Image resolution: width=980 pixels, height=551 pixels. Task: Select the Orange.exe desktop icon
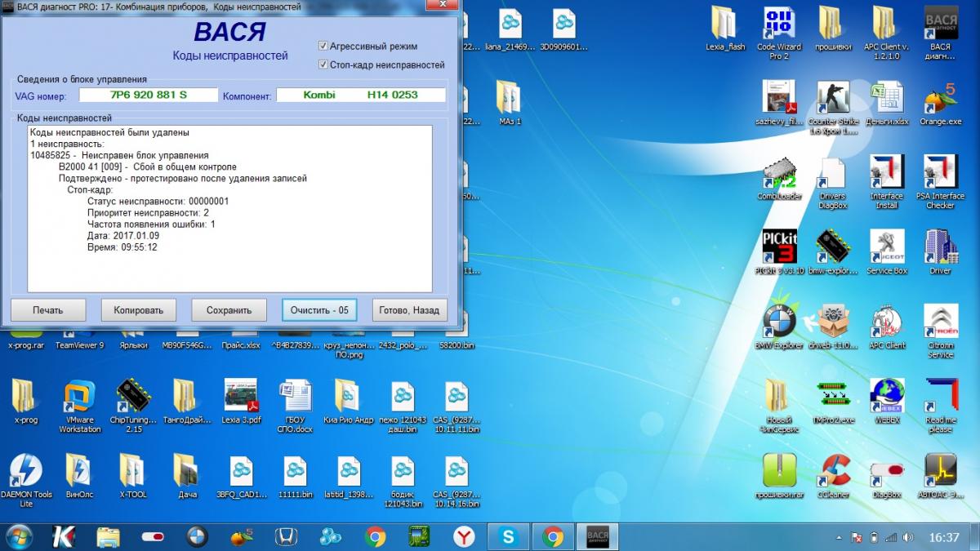[x=940, y=104]
